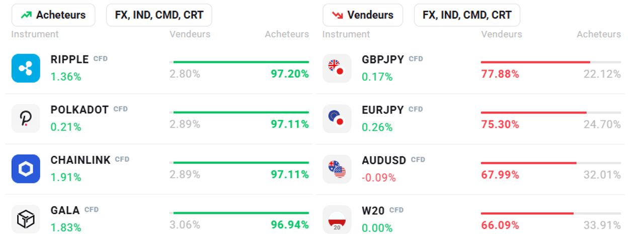Open the Acheteurs sorting dropdown
644x244 pixels.
53,15
